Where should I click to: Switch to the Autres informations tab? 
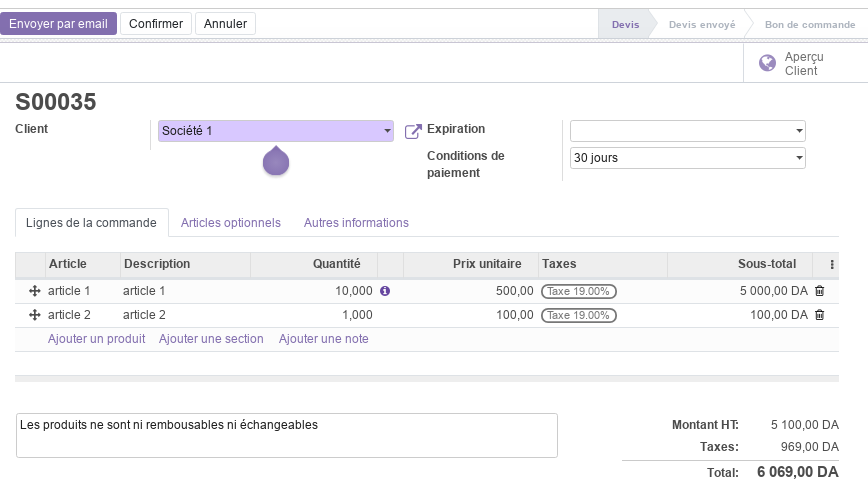click(356, 223)
